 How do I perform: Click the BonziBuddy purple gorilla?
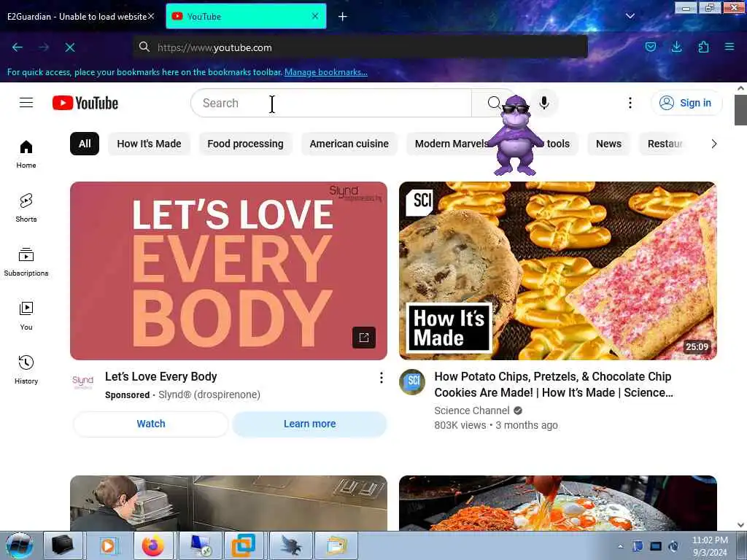click(516, 135)
